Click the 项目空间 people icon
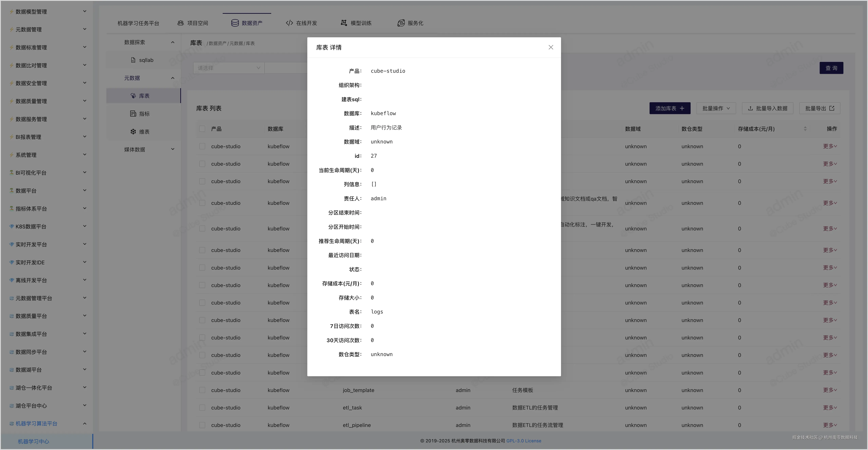Image resolution: width=868 pixels, height=450 pixels. pos(181,23)
